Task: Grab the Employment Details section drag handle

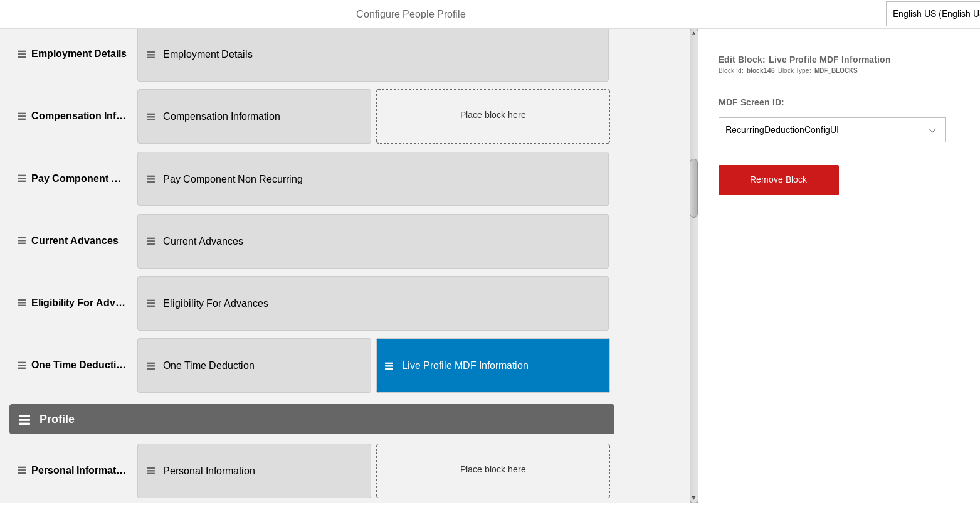Action: point(21,54)
